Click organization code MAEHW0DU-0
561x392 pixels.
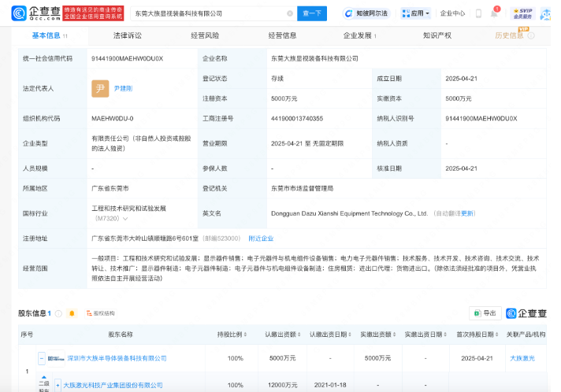click(113, 118)
